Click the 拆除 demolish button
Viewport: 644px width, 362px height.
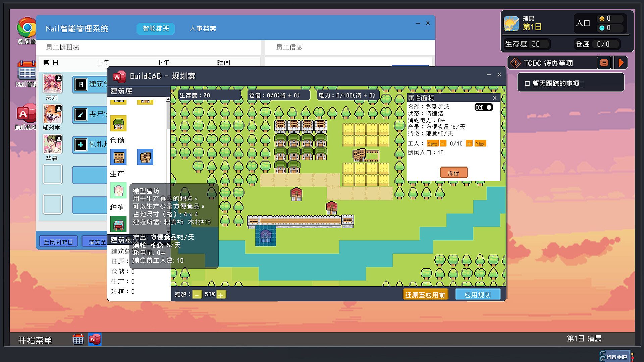(453, 173)
